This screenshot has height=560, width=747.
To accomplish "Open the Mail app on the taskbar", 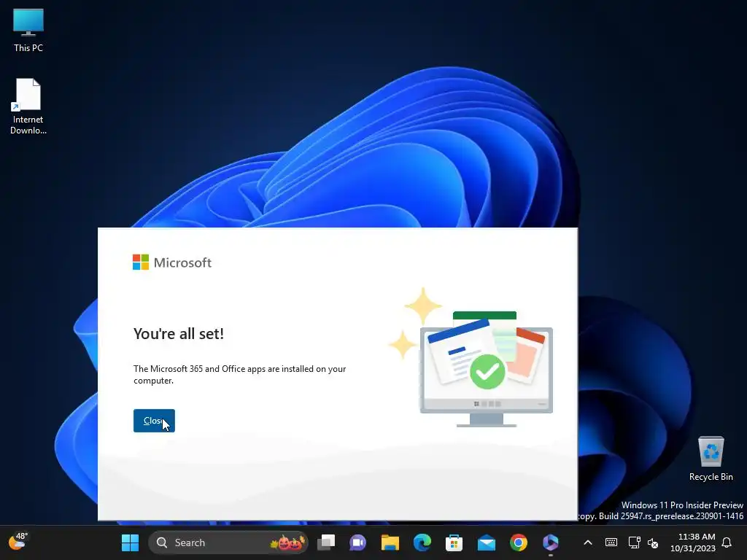I will tap(487, 542).
